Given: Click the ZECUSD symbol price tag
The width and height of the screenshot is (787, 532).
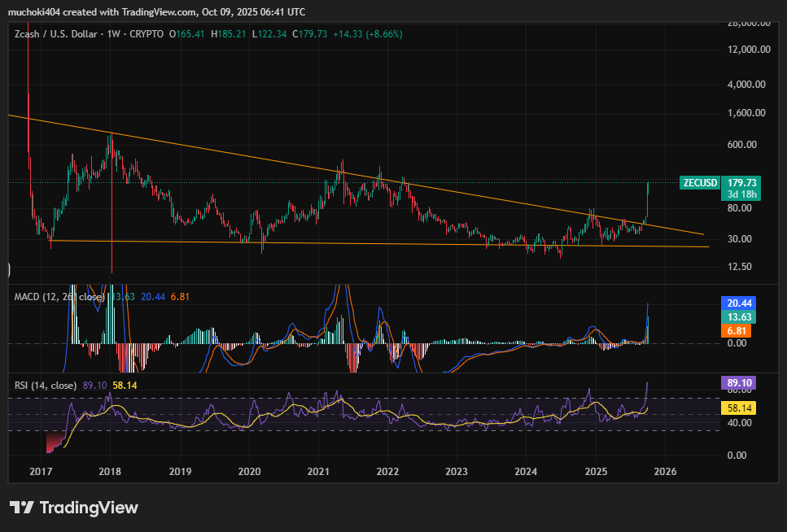Looking at the screenshot, I should [x=699, y=183].
